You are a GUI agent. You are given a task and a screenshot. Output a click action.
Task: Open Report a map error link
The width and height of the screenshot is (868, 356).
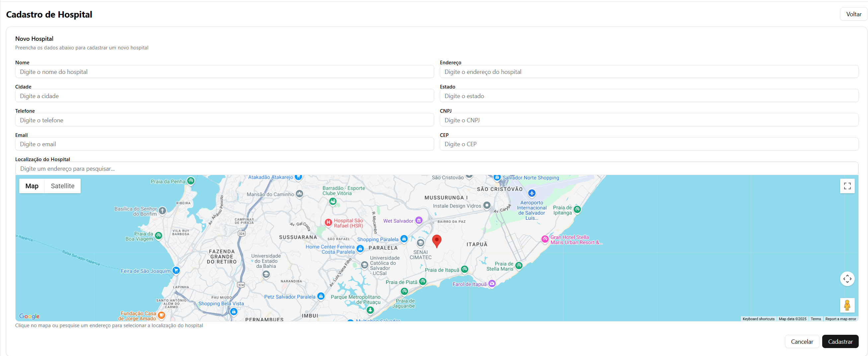pyautogui.click(x=840, y=319)
